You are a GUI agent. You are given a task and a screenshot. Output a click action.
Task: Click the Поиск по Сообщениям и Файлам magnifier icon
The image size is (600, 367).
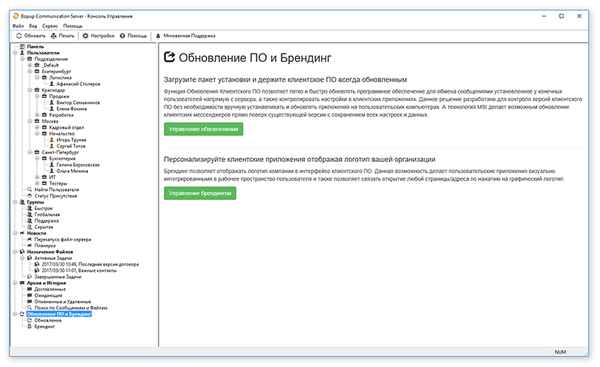[x=29, y=308]
